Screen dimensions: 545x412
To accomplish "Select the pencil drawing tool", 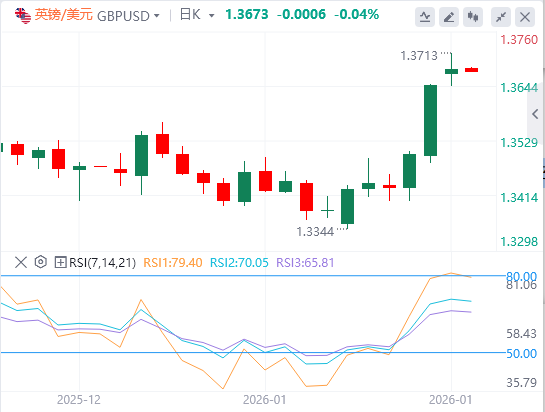I will [449, 17].
